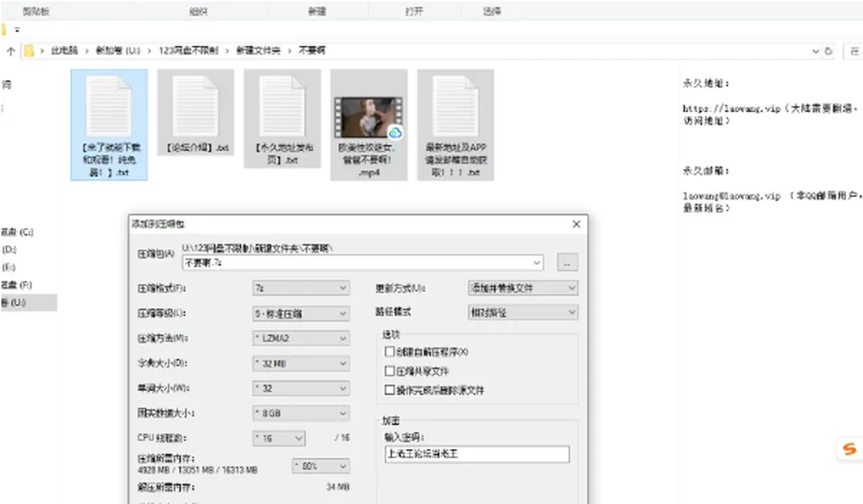Open the 字典大小 dropdown showing 32 MB
Image resolution: width=863 pixels, height=504 pixels.
tap(301, 364)
